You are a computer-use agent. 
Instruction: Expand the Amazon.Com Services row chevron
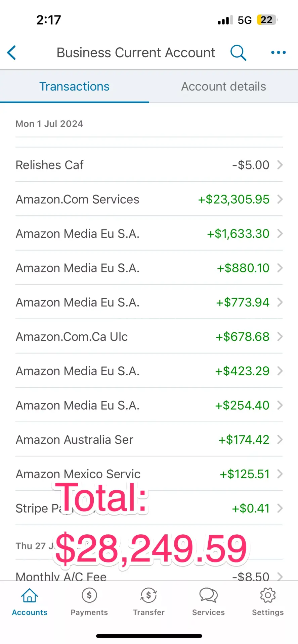pos(280,199)
